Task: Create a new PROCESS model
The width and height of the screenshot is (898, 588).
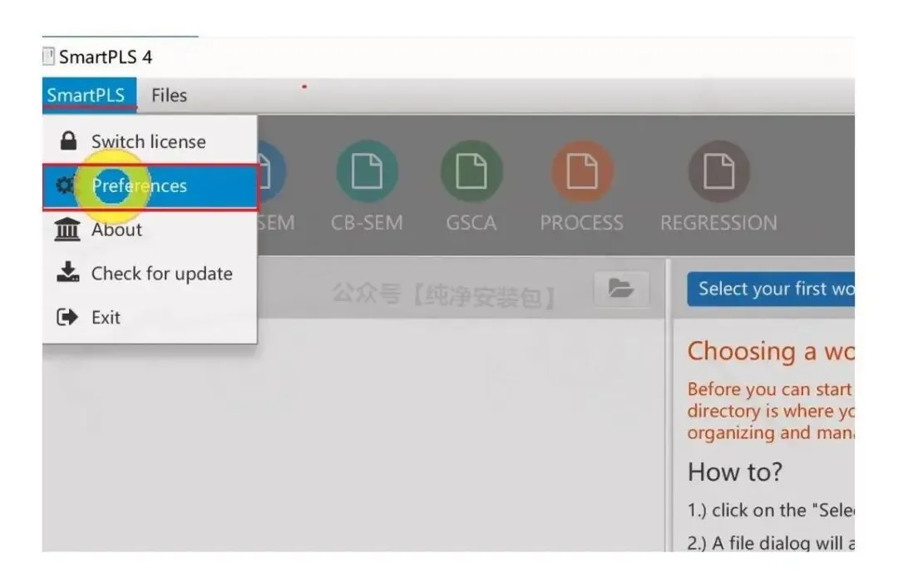Action: tap(582, 170)
